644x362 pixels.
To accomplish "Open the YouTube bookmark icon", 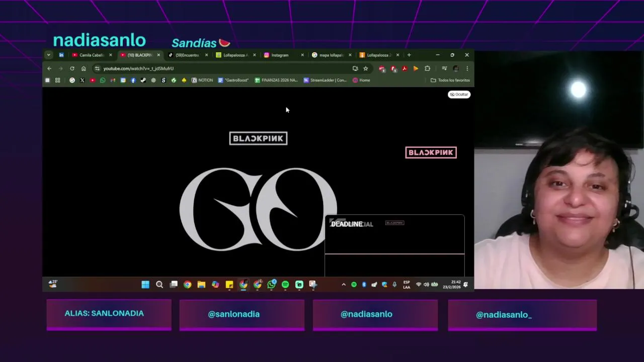I will coord(93,80).
